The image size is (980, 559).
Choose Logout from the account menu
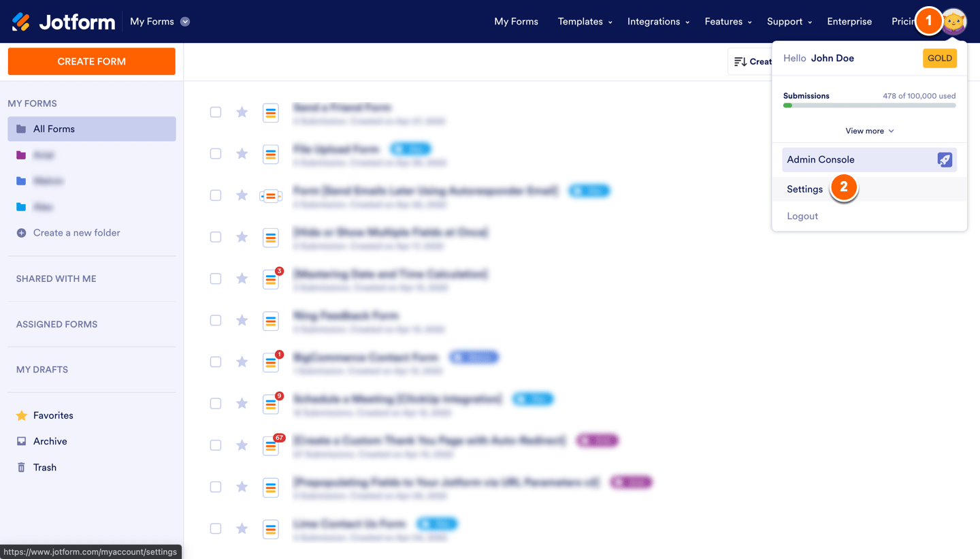802,217
